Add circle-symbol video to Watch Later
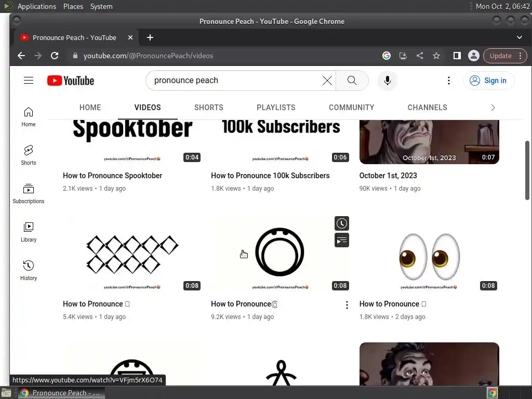The image size is (532, 399). coord(342,223)
